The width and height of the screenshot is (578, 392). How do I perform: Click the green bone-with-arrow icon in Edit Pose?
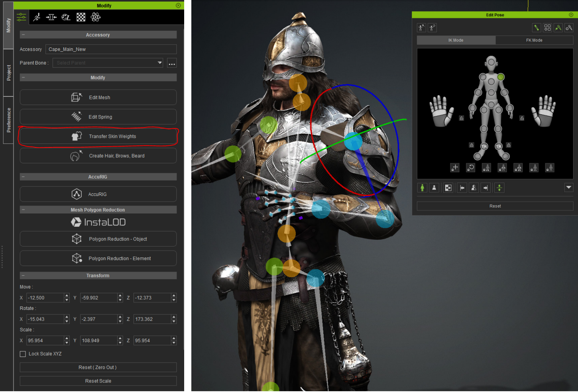(558, 27)
